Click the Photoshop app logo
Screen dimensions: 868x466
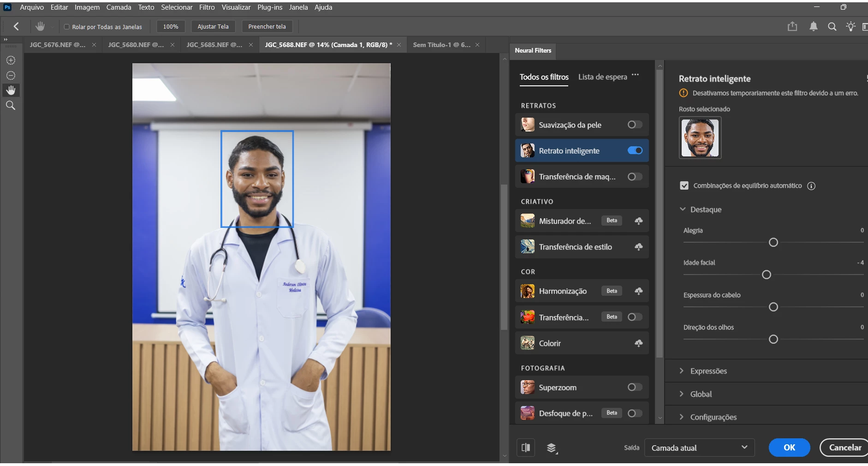pos(7,7)
